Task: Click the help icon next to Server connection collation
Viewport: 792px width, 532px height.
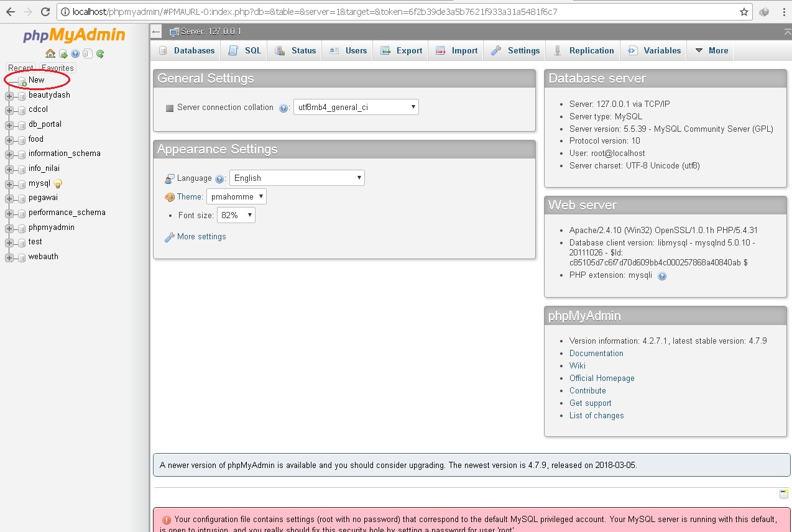Action: [x=283, y=107]
